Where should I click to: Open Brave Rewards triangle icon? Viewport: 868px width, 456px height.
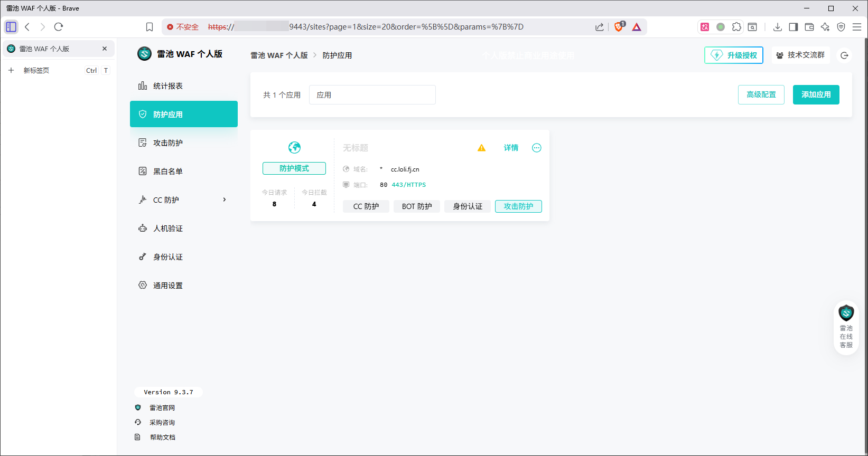tap(637, 27)
